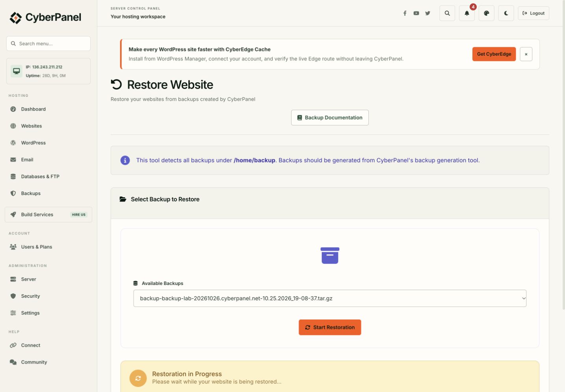Dismiss the CyberEdge Cache banner
Image resolution: width=565 pixels, height=392 pixels.
point(526,54)
